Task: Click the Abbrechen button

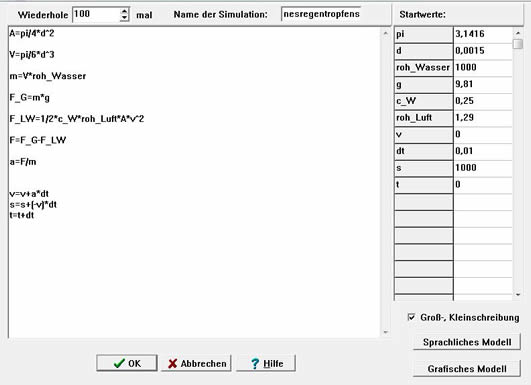Action: pos(196,363)
